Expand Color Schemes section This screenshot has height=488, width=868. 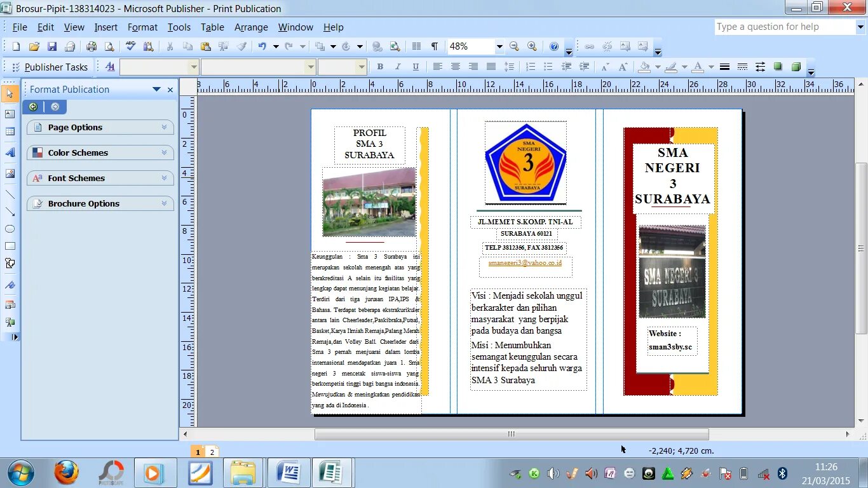100,152
